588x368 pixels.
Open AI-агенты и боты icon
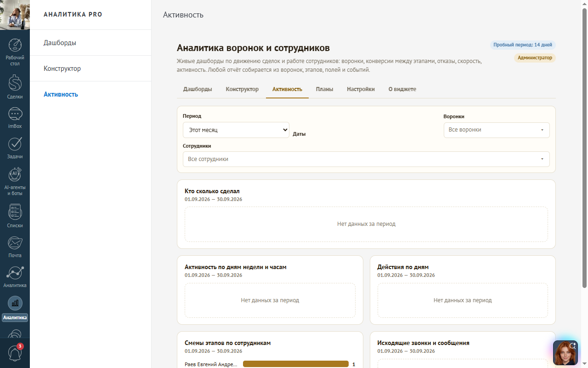point(15,174)
